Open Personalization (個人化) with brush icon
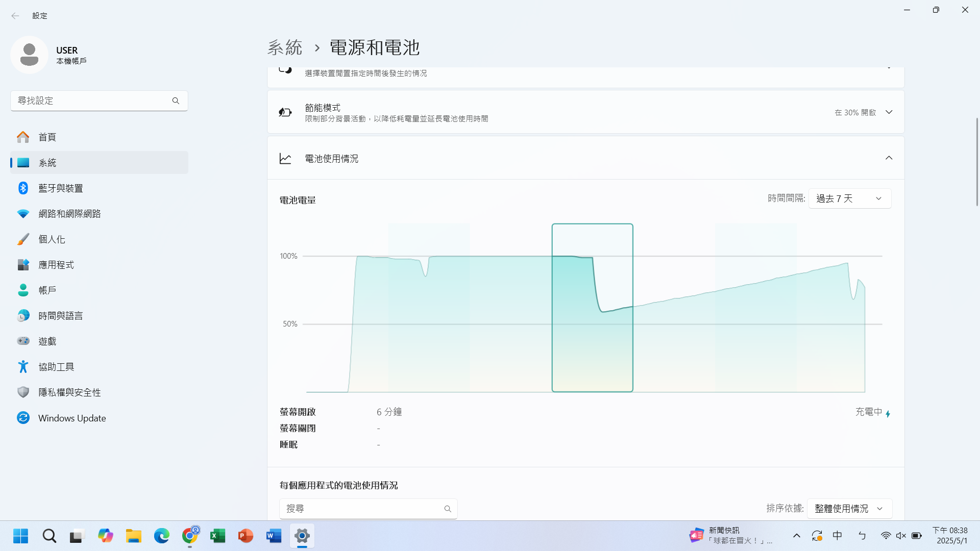The height and width of the screenshot is (551, 980). pyautogui.click(x=52, y=239)
